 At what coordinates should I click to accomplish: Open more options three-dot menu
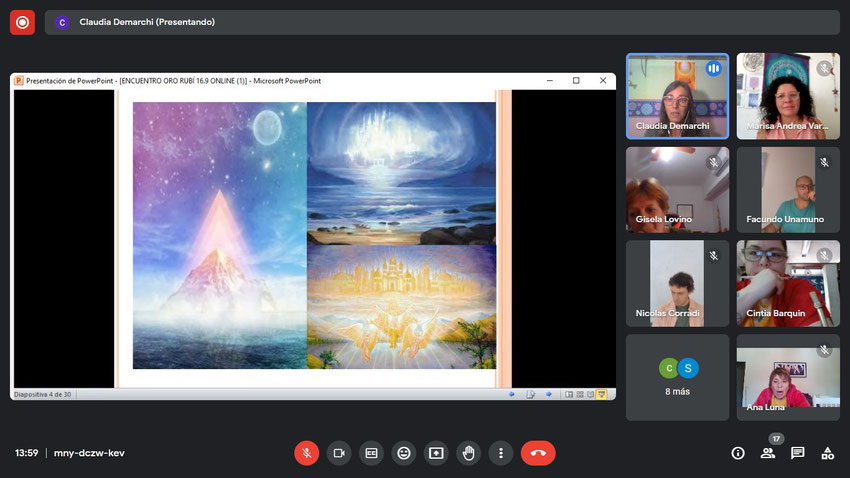coord(501,453)
